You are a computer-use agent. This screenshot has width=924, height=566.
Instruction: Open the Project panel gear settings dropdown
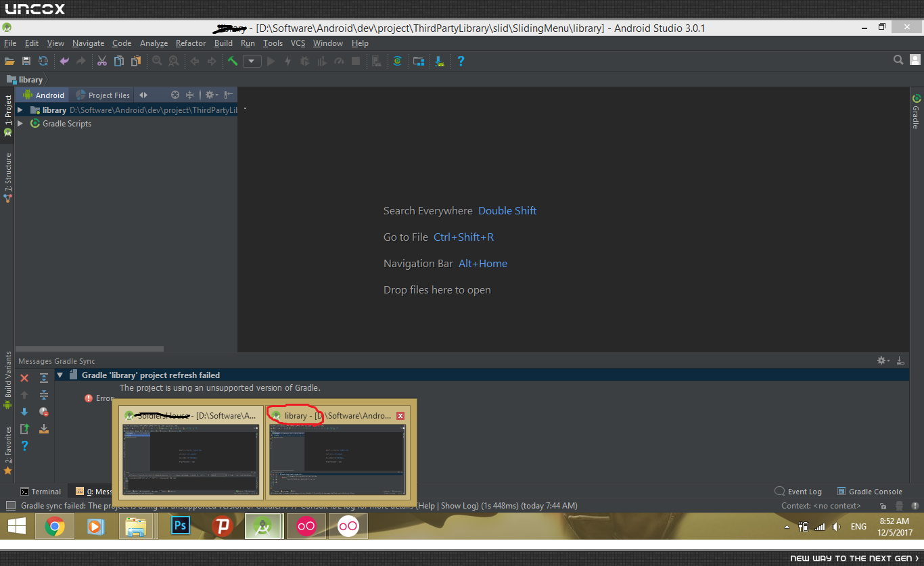[x=211, y=95]
